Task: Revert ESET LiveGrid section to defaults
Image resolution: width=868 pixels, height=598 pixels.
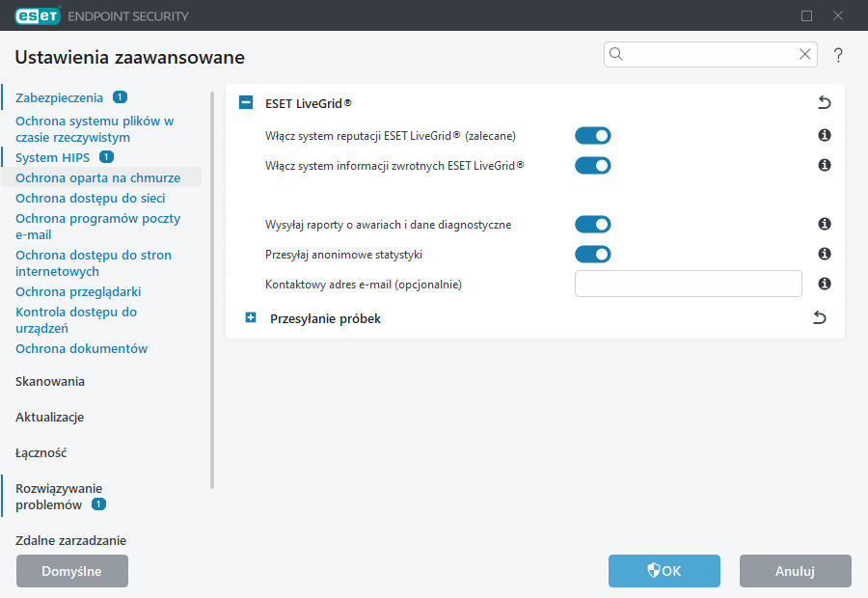Action: pos(825,102)
